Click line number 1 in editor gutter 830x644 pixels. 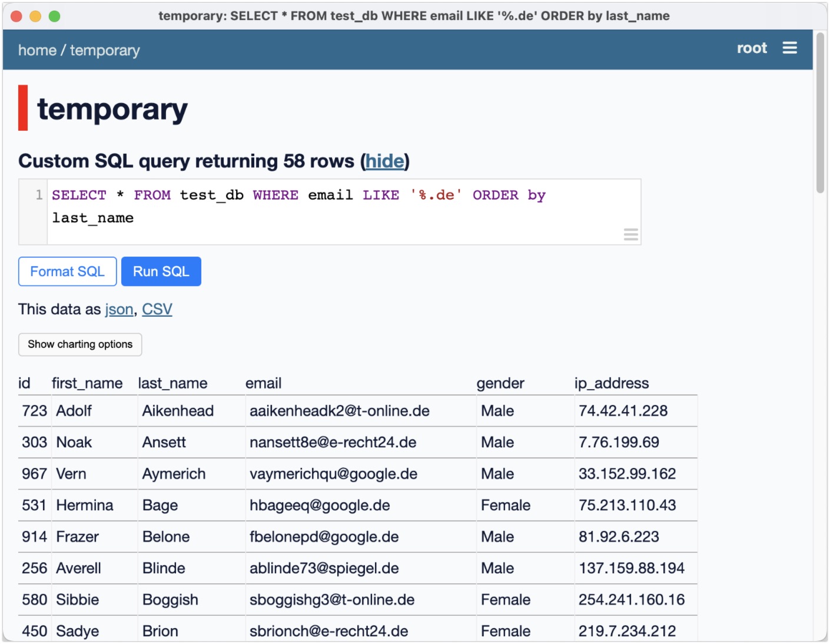(x=39, y=195)
